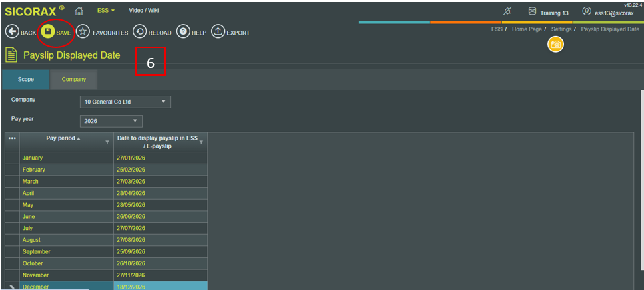Image resolution: width=644 pixels, height=290 pixels.
Task: Click the Save icon in the toolbar
Action: pos(48,32)
